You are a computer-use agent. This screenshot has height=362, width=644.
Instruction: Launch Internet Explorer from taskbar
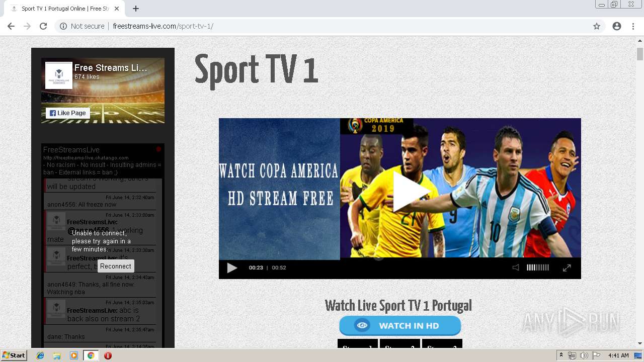coord(40,355)
